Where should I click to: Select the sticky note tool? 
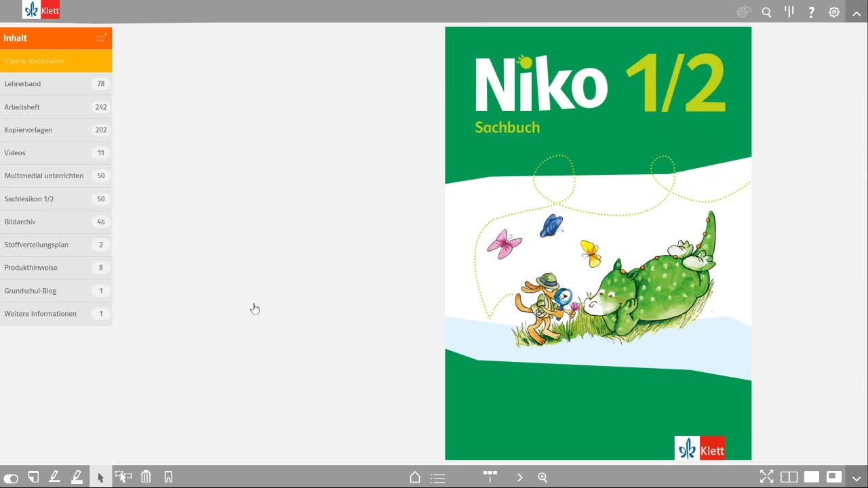point(33,477)
